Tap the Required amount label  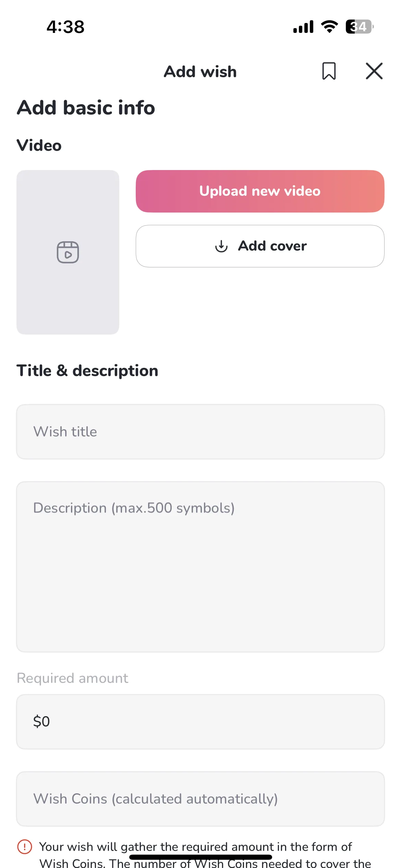pos(73,678)
